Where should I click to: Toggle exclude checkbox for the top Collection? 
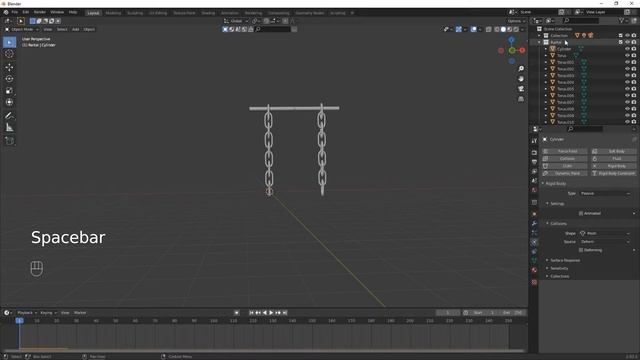click(x=621, y=36)
